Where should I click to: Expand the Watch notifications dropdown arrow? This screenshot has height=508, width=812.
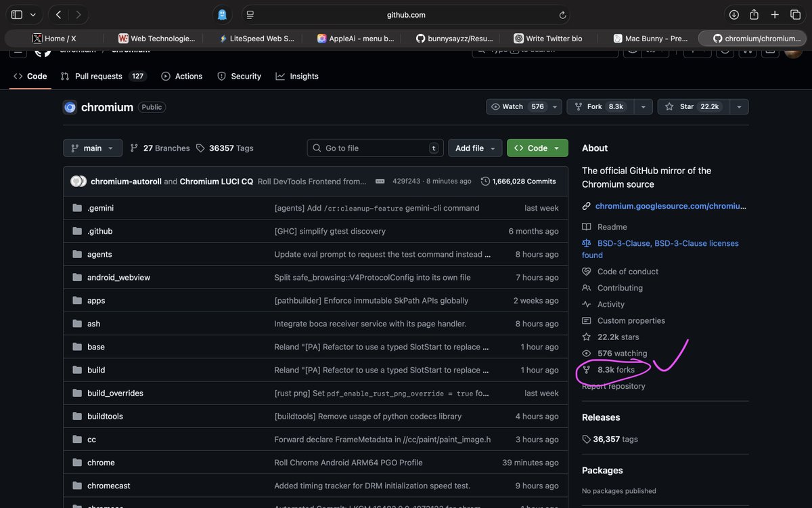(x=556, y=106)
